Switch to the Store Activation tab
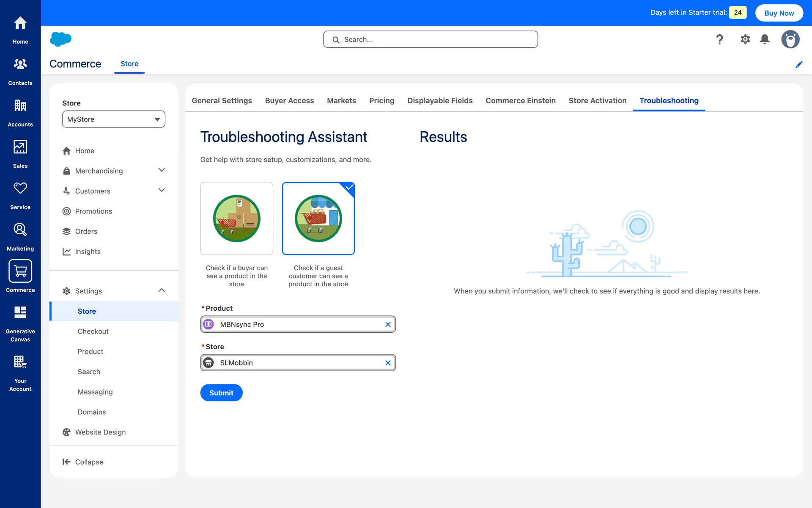Viewport: 812px width, 508px height. click(x=597, y=101)
